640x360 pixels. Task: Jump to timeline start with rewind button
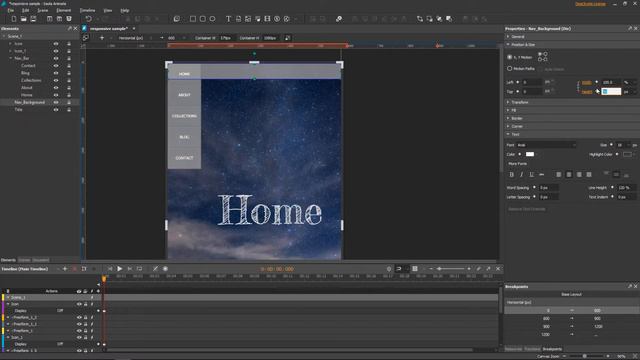110,269
